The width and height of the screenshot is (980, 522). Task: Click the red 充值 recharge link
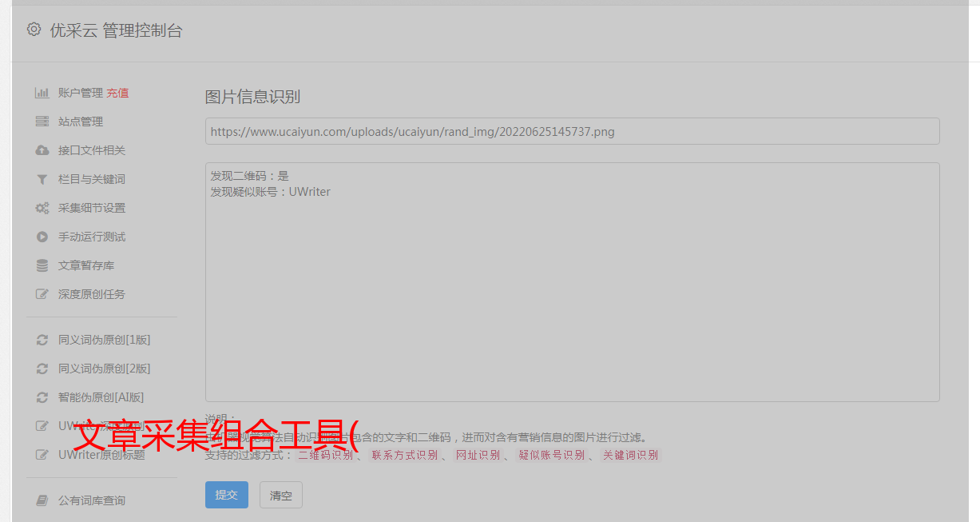[x=117, y=93]
